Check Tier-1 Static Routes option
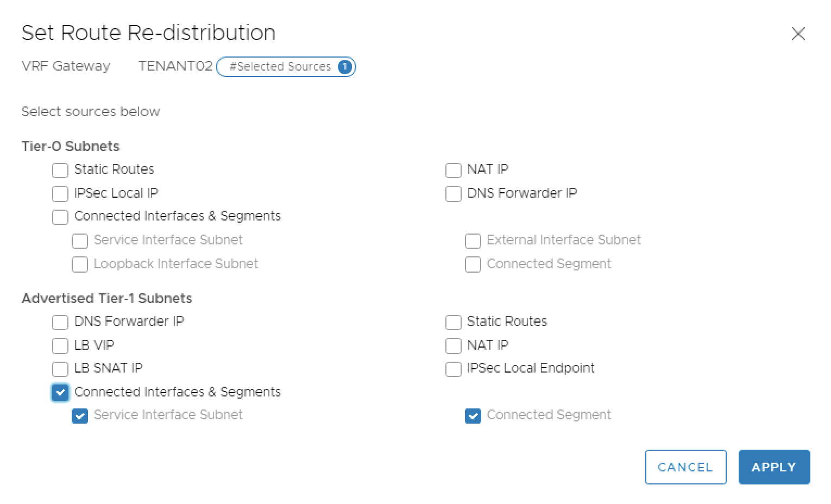 coord(453,322)
